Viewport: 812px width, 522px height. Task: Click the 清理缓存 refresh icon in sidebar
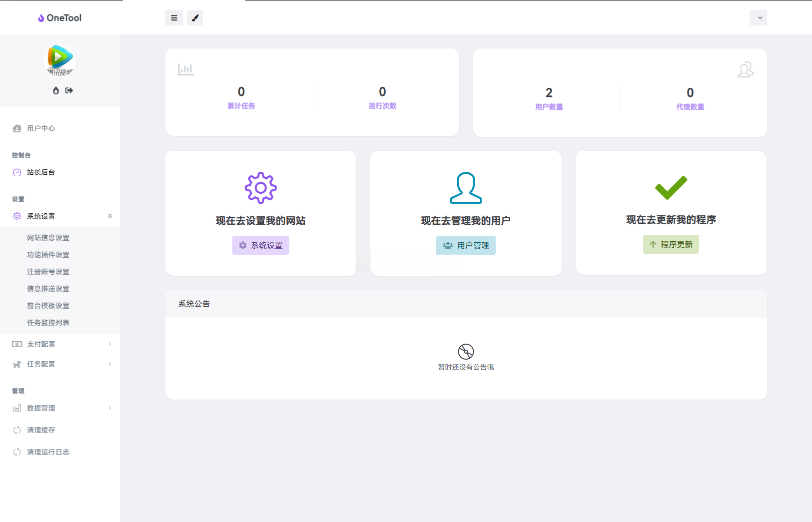[16, 430]
